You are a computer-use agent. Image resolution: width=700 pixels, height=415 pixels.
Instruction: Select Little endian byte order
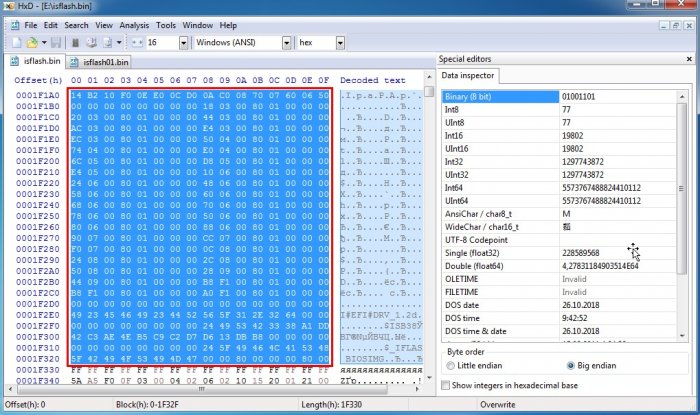click(474, 365)
